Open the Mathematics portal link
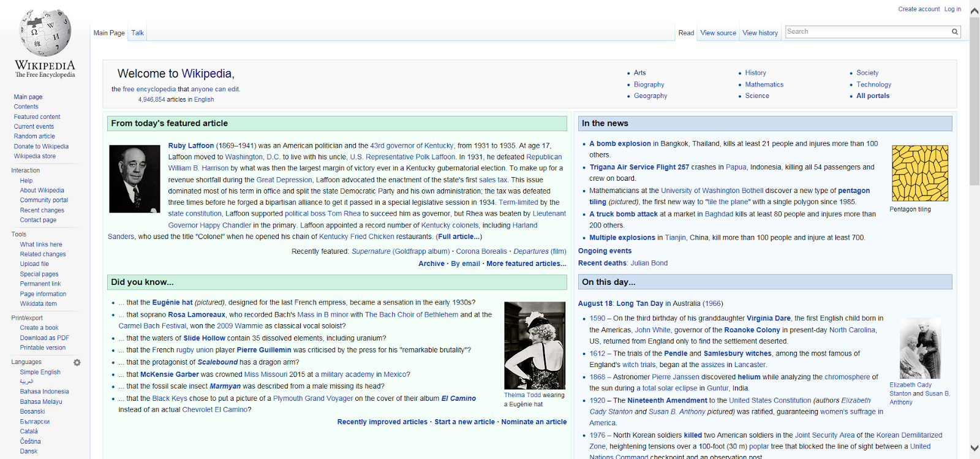Screen dimensions: 980x459 point(764,85)
